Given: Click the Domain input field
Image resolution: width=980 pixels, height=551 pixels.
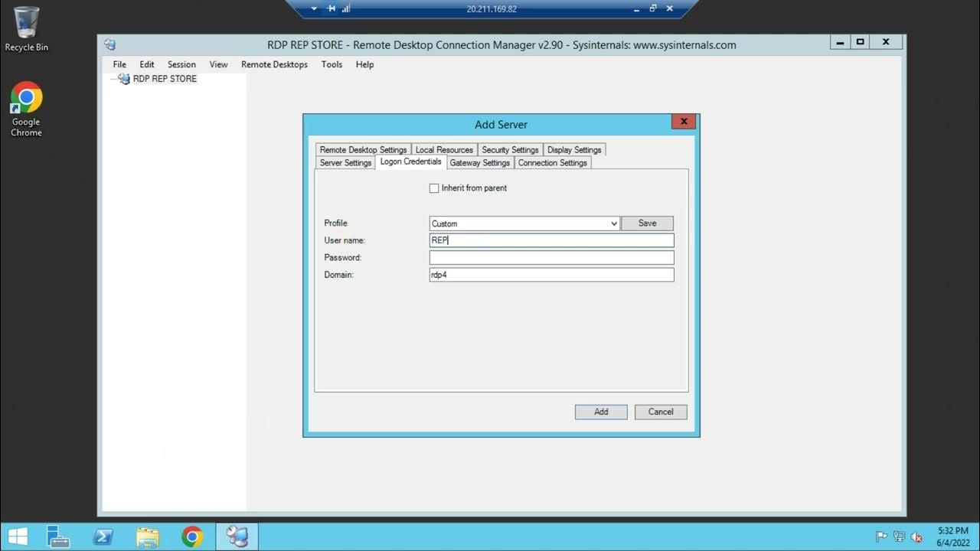Looking at the screenshot, I should [x=551, y=275].
